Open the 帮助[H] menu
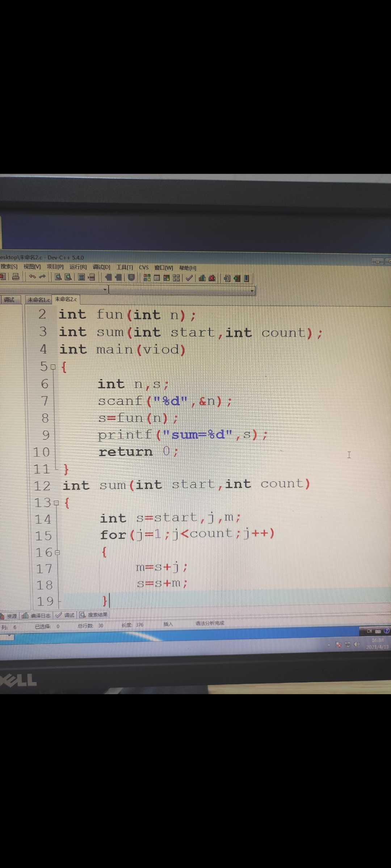Image resolution: width=391 pixels, height=868 pixels. (x=188, y=268)
